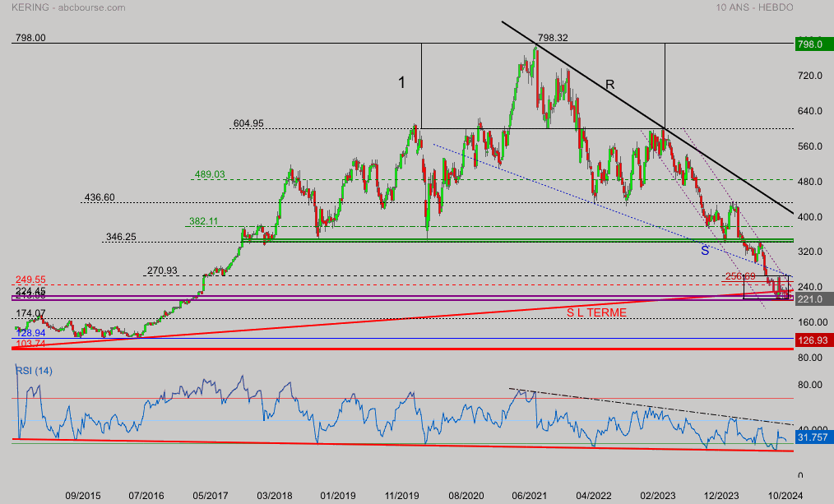Viewport: 834px width, 504px height.
Task: Click the "KERING - abcbourse.com" chart title
Action: (x=68, y=7)
